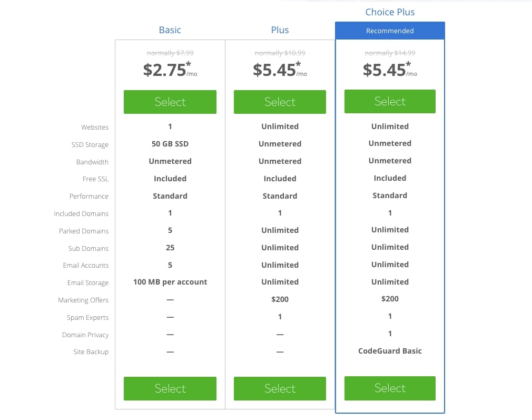Click bottom Select button under Choice Plus
532x420 pixels.
coord(390,388)
